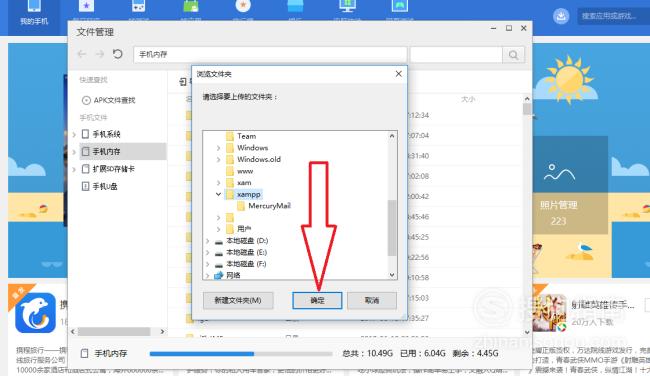
Task: Click the monitor icon in top bar
Action: click(x=347, y=6)
